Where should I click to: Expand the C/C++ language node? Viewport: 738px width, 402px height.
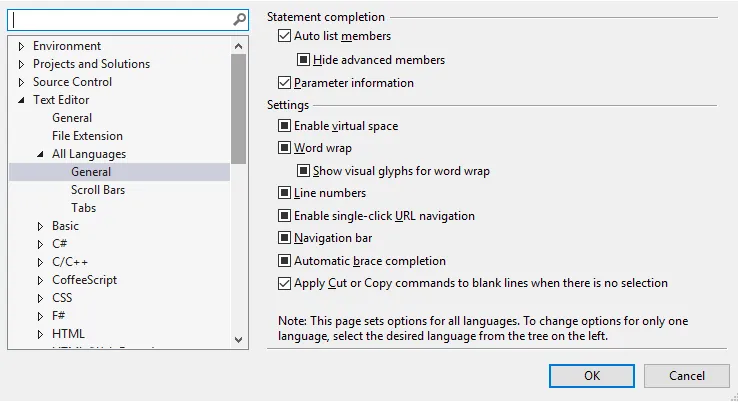[41, 262]
